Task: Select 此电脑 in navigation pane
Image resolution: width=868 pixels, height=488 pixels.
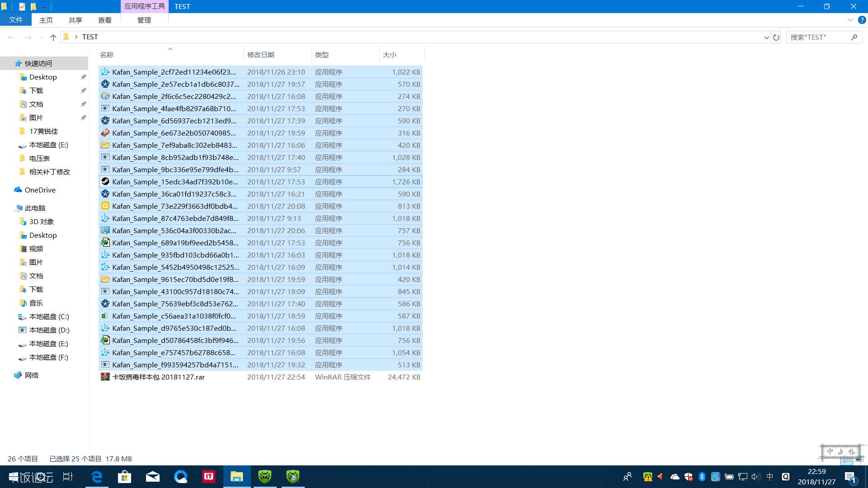Action: point(35,208)
